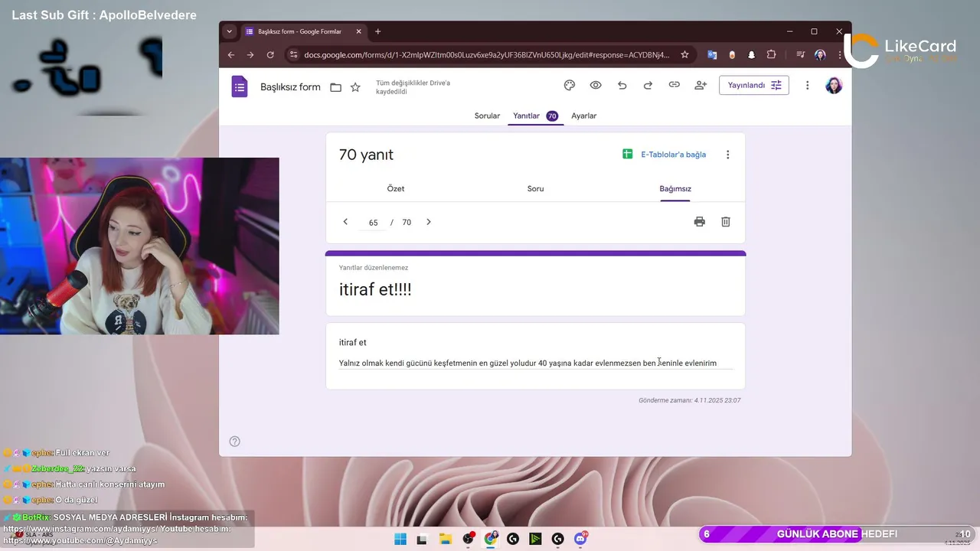Open the Snapchat ghost extension
The width and height of the screenshot is (980, 551).
click(751, 55)
